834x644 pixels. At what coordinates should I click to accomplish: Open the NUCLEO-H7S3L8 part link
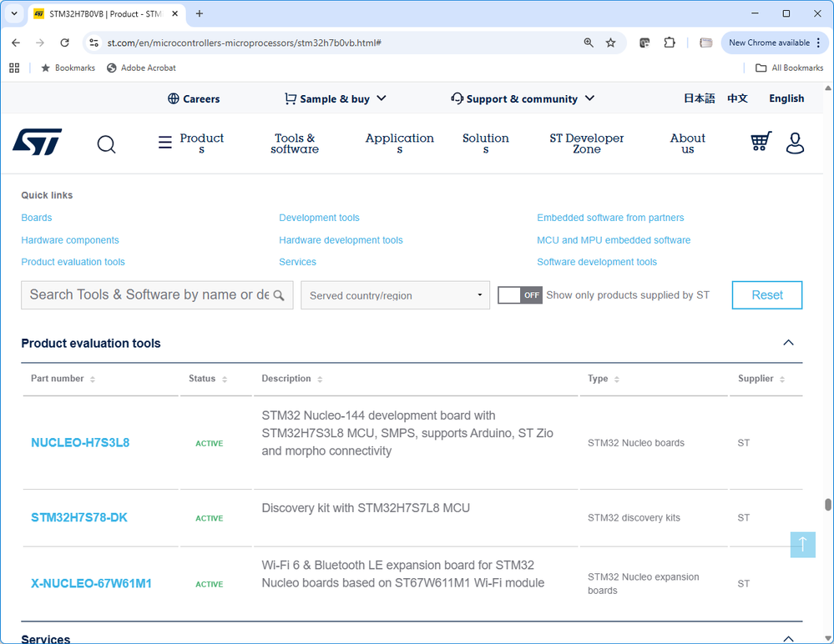pos(80,443)
